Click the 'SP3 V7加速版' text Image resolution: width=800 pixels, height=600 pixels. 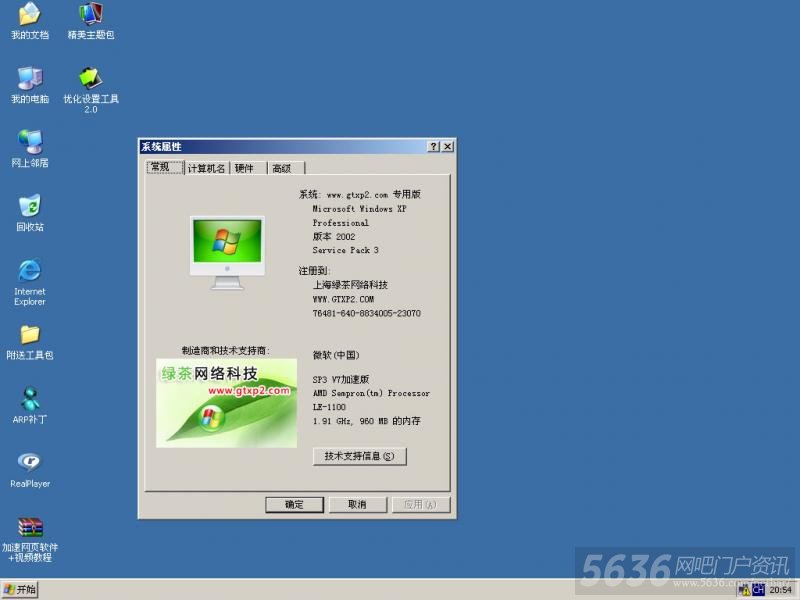point(340,379)
